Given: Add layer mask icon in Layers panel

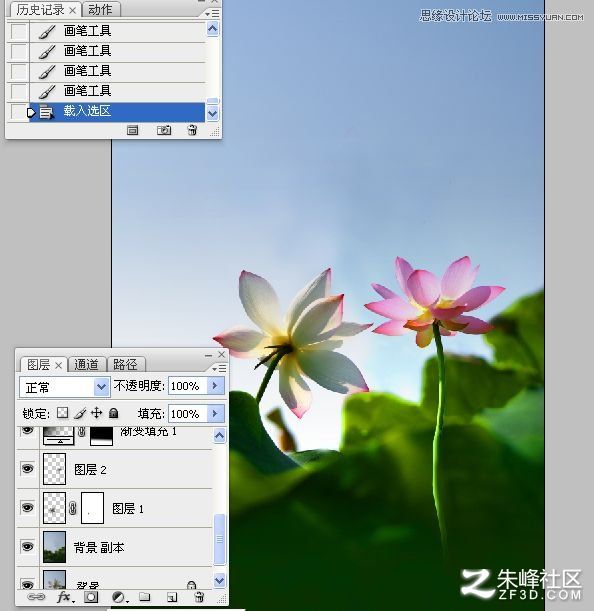Looking at the screenshot, I should [91, 597].
